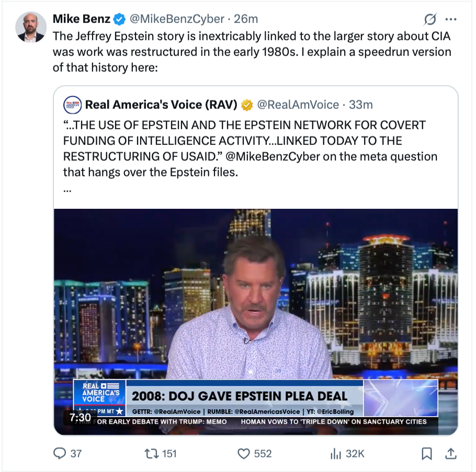
Task: Click the reply comment icon
Action: point(60,453)
